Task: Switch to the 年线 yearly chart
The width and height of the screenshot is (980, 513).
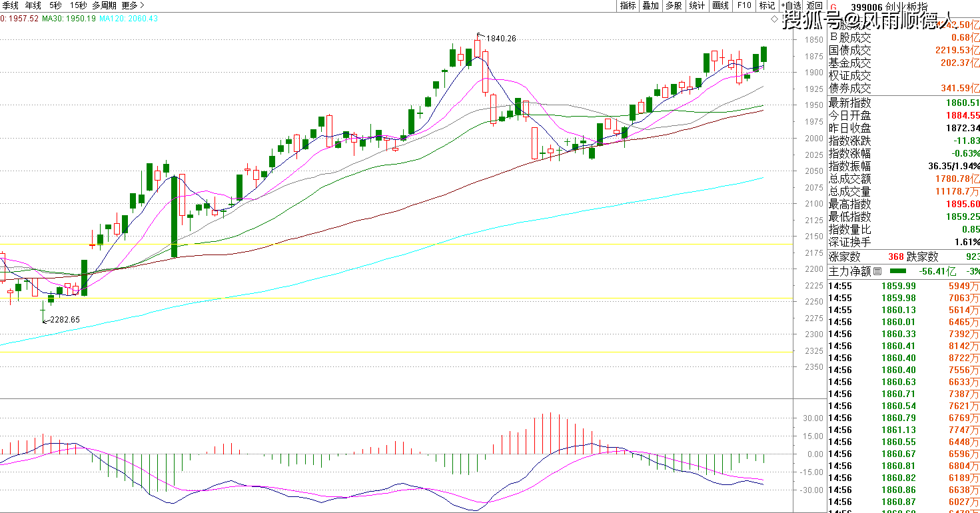Action: (33, 5)
